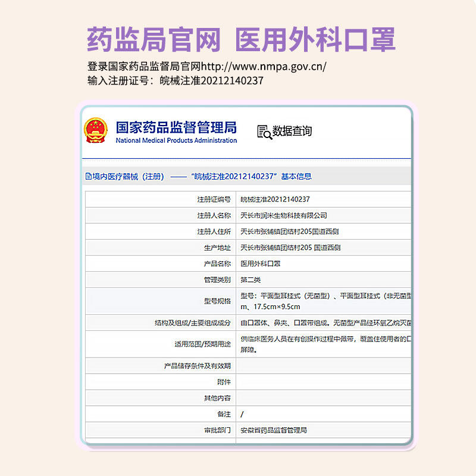Select the product name 医用外科口罩 in the table
The image size is (476, 476).
point(260,264)
